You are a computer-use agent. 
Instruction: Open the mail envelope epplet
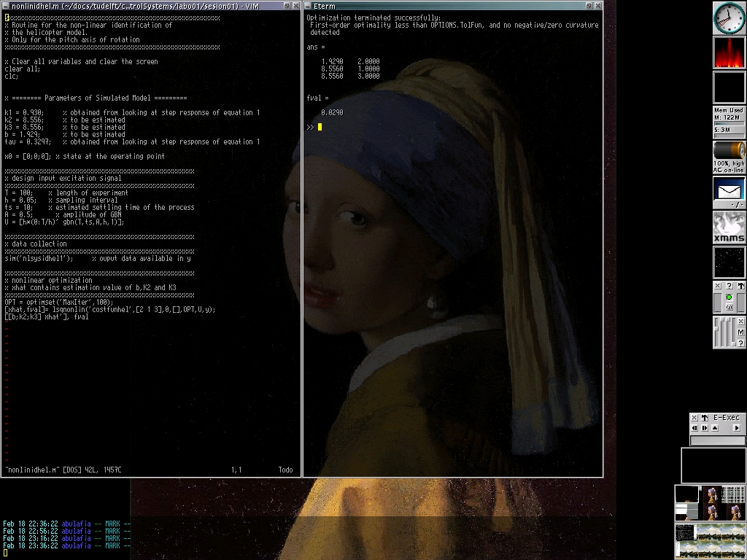[729, 192]
